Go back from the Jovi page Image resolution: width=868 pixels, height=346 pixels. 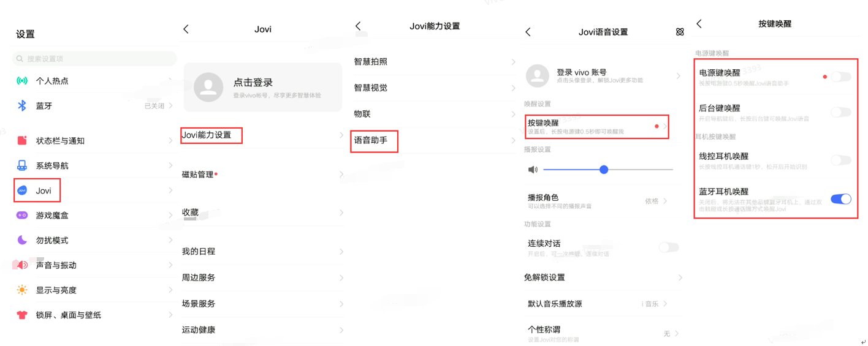coord(186,29)
